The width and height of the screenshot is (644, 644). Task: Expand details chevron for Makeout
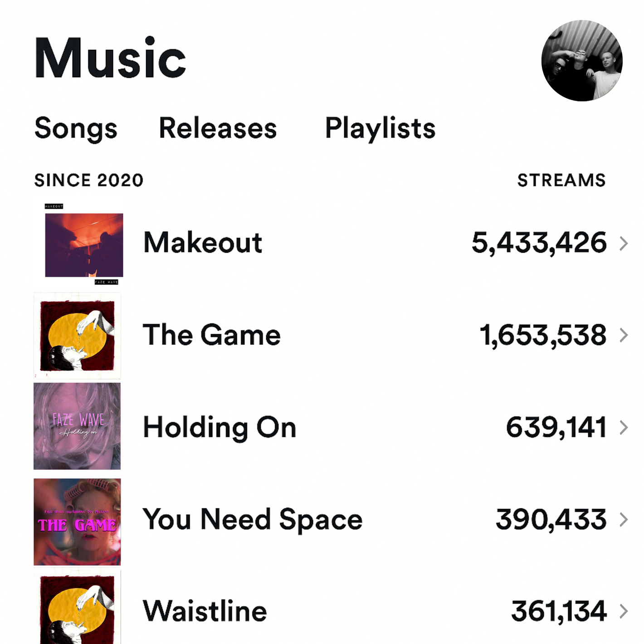tap(624, 244)
